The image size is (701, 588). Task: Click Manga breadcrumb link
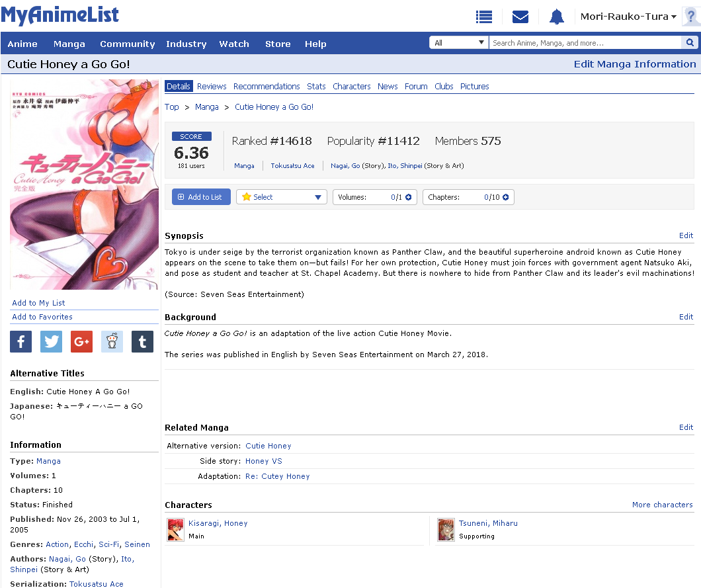pos(206,107)
